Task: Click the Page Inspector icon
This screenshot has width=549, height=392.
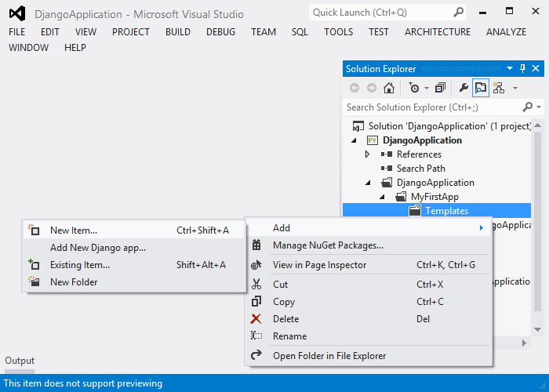Action: 256,265
